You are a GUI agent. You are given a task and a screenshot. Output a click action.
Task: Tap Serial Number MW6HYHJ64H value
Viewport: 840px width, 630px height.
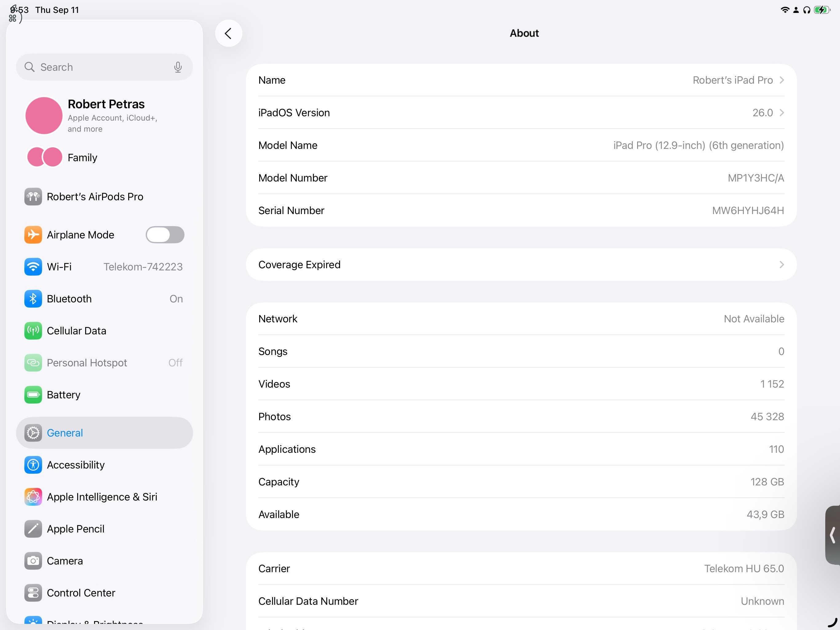tap(748, 210)
